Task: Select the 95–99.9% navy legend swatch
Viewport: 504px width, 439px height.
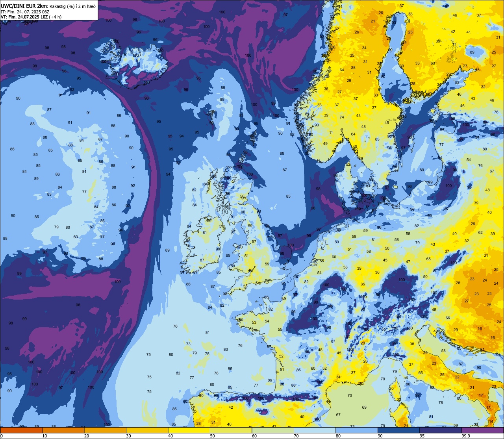Action: pos(441,430)
